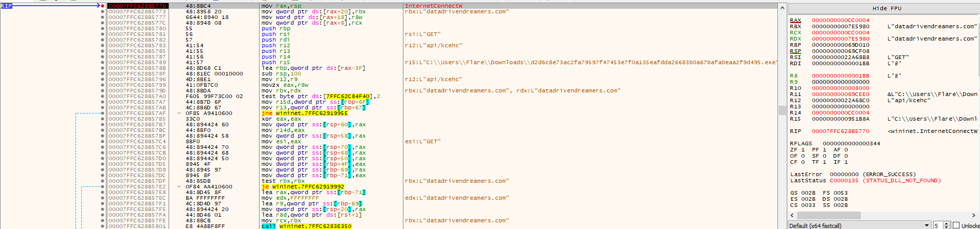Select the RAX value 0000000000CC0004 in registers
980x229 pixels.
[841, 21]
